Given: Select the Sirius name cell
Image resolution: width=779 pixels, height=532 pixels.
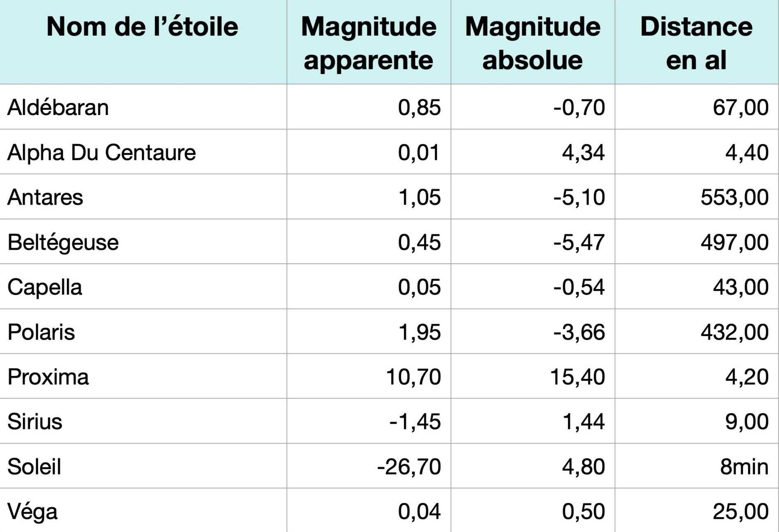Looking at the screenshot, I should point(35,421).
